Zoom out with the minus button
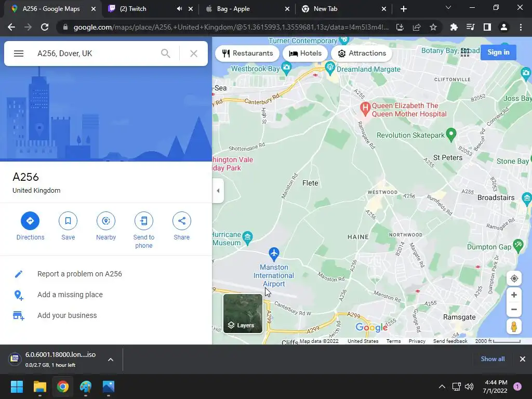This screenshot has height=399, width=532. 514,310
